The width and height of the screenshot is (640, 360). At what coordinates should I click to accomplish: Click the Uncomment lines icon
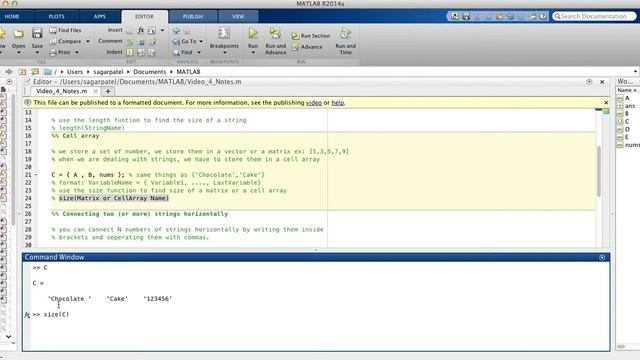pyautogui.click(x=141, y=41)
